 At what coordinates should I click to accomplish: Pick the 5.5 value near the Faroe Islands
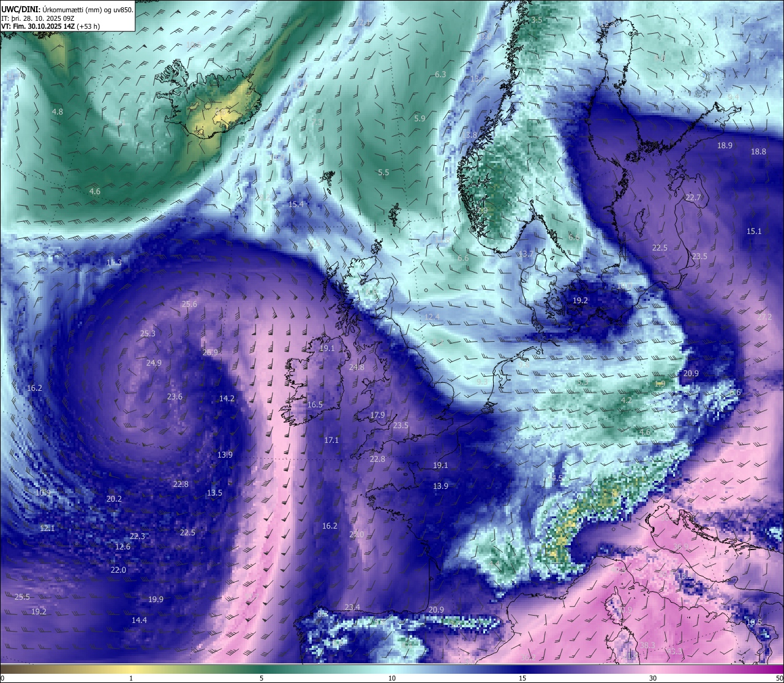[x=383, y=172]
